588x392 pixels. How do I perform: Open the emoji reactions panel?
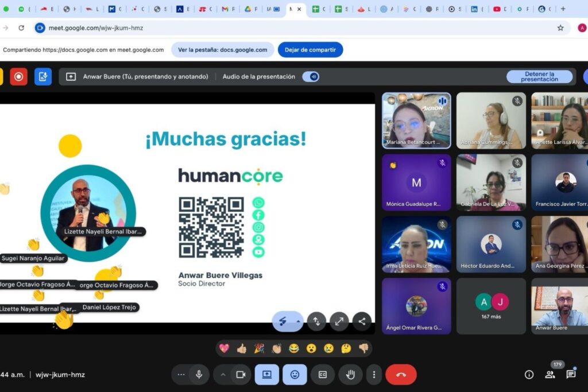(x=295, y=374)
